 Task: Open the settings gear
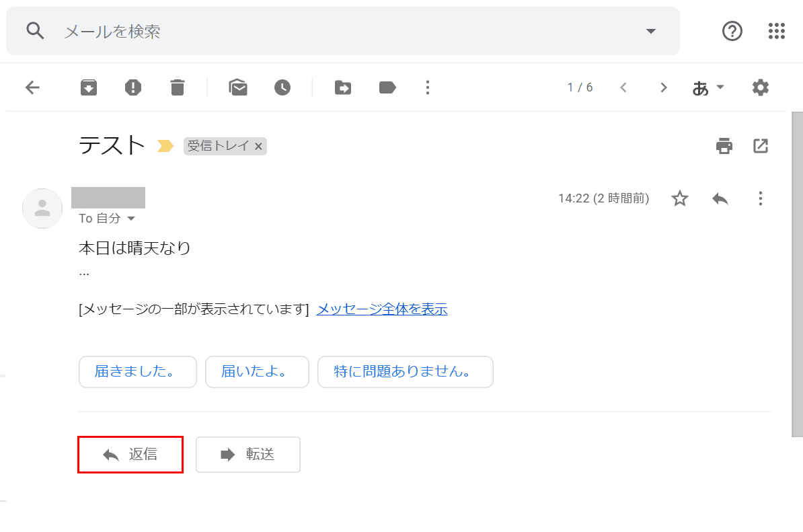761,87
